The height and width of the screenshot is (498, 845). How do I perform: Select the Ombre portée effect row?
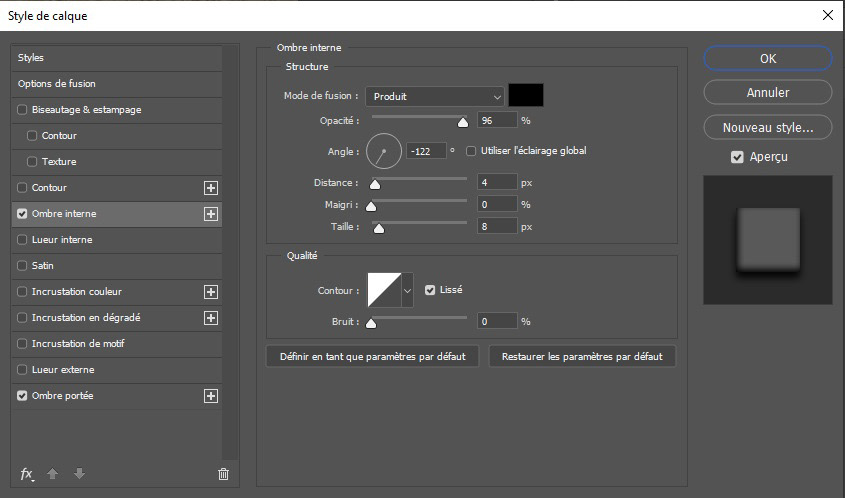[117, 395]
